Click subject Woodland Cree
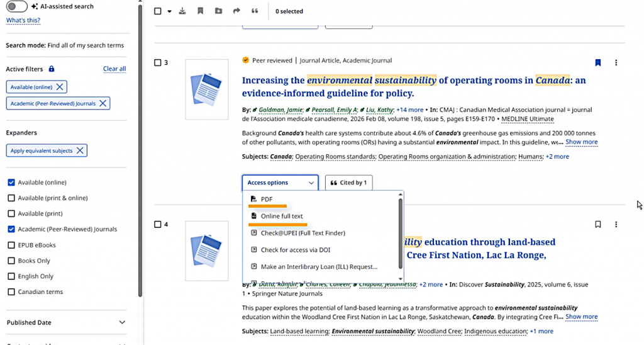644x345 pixels. (439, 331)
